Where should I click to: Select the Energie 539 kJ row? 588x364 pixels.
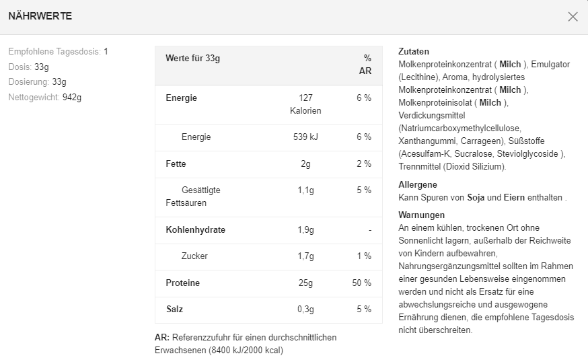tap(268, 137)
